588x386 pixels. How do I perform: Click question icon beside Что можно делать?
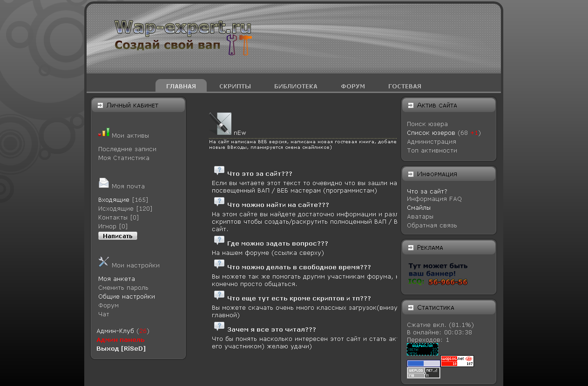(219, 264)
